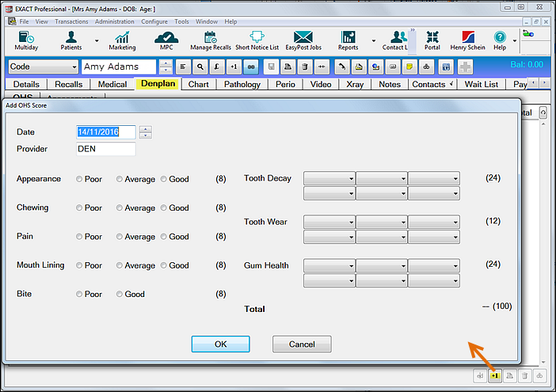556x392 pixels.
Task: Open EasyPost Jobs
Action: [303, 40]
